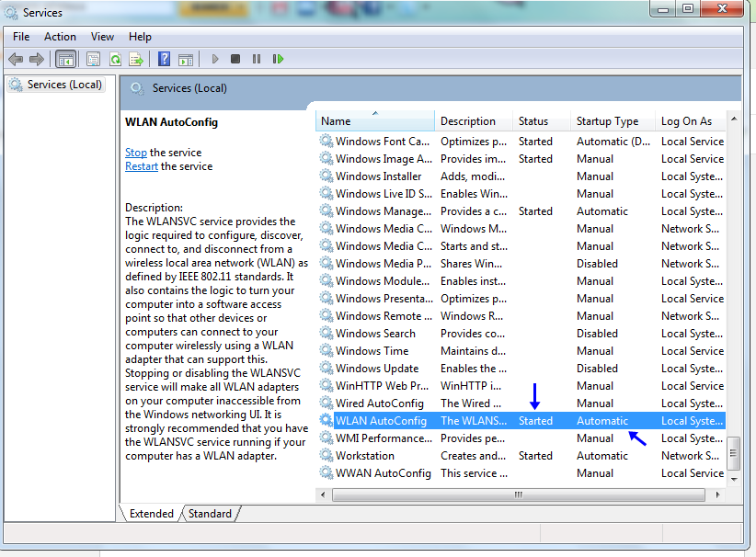Click the gear icon beside WLAN AutoConfig
Image resolution: width=756 pixels, height=557 pixels.
pyautogui.click(x=326, y=420)
